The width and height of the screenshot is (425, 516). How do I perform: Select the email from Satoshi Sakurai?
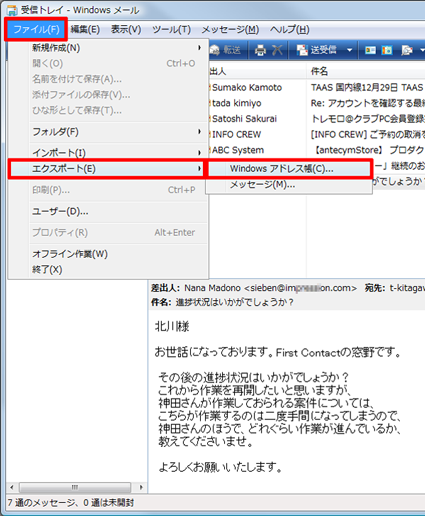coord(244,119)
